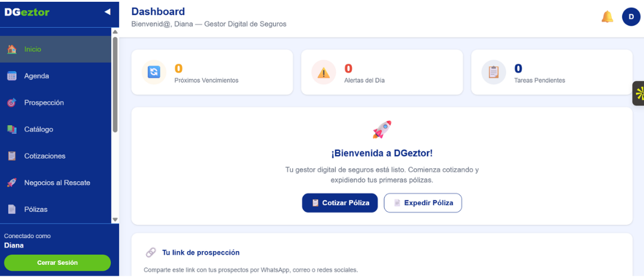The width and height of the screenshot is (644, 278).
Task: Click the Cotizaciones clipboard icon
Action: click(x=12, y=156)
